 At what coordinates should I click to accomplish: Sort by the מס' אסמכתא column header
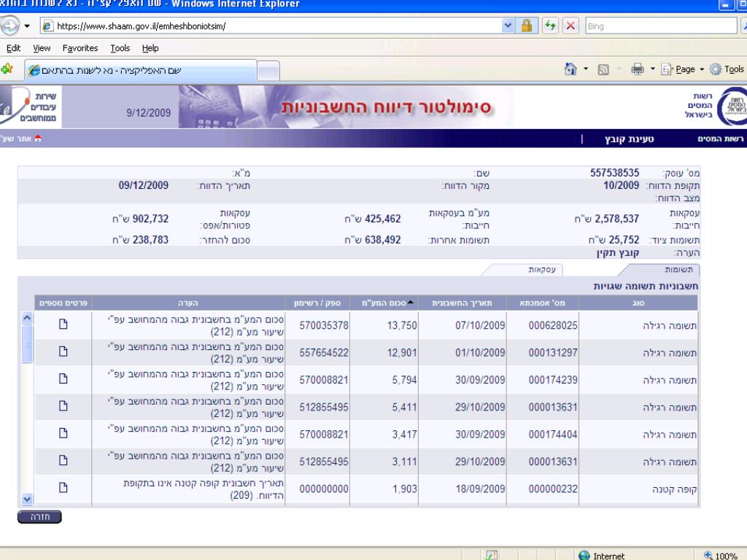coord(542,303)
